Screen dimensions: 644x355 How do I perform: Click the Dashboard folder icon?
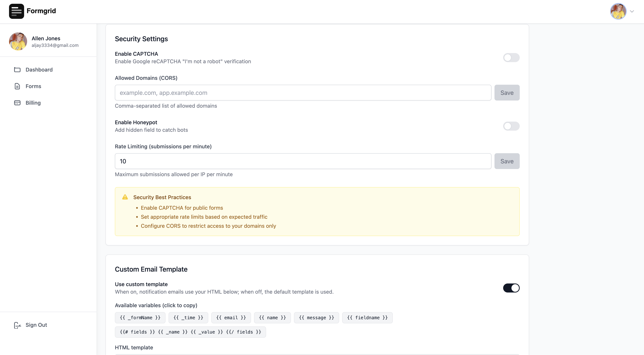(17, 70)
